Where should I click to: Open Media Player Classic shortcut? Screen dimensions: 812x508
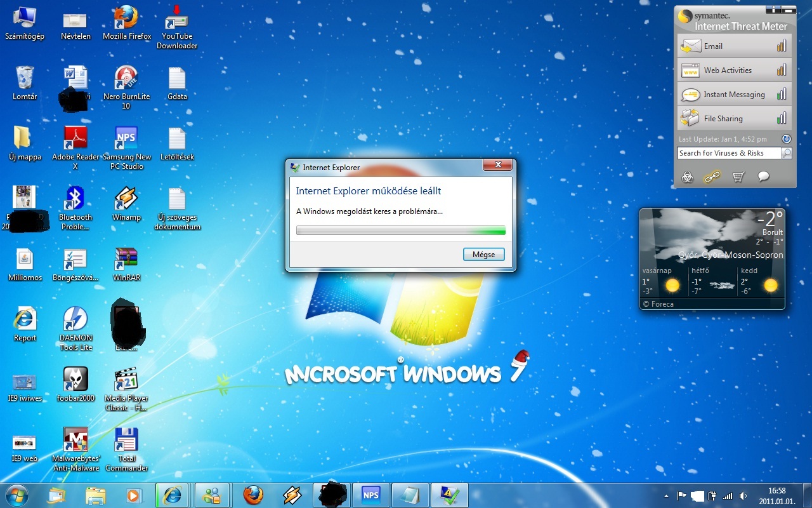tap(126, 390)
